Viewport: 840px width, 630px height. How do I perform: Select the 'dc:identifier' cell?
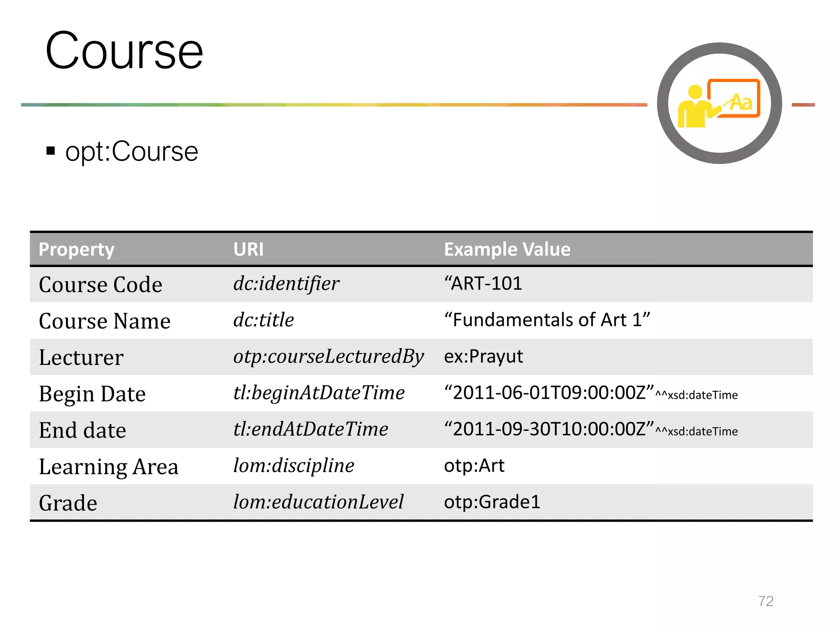pyautogui.click(x=286, y=283)
